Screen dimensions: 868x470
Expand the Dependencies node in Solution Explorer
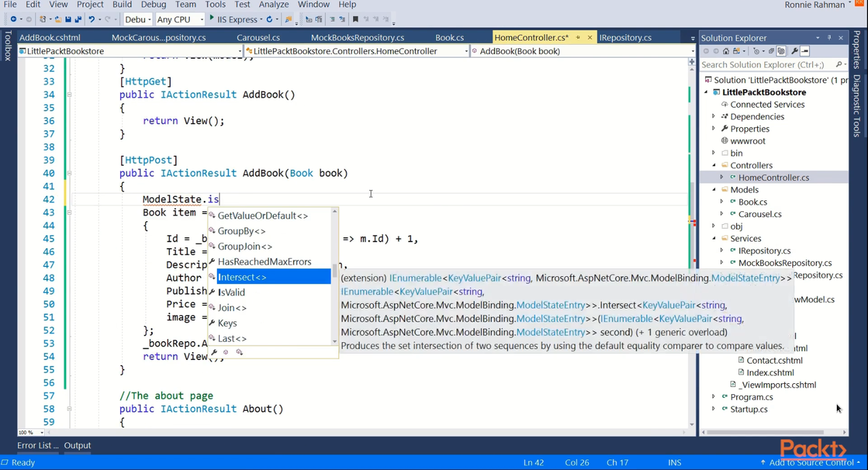coord(713,116)
